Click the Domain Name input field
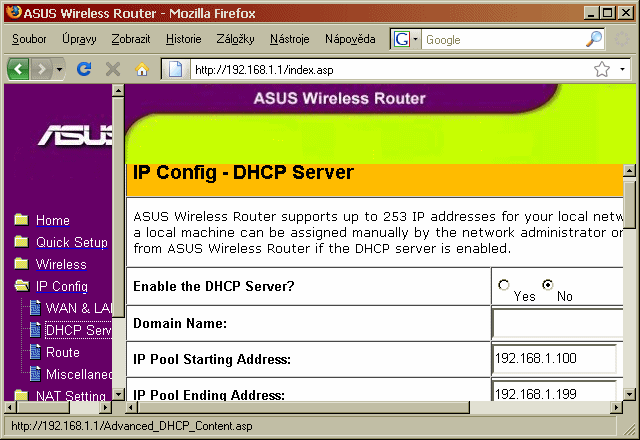This screenshot has height=440, width=640. pos(558,323)
